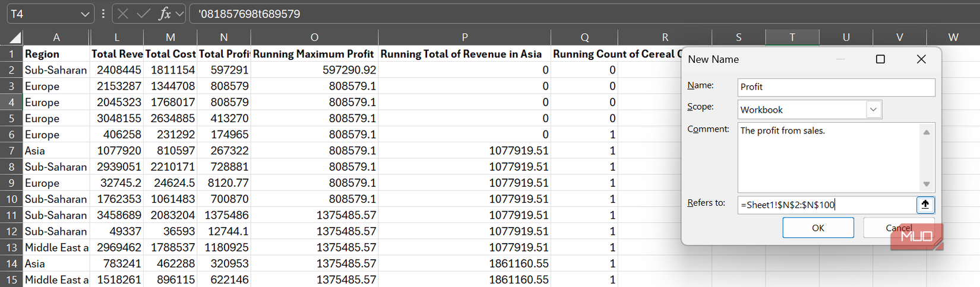Viewport: 980px width, 287px height.
Task: Click cell containing 2408445
Action: click(x=117, y=70)
